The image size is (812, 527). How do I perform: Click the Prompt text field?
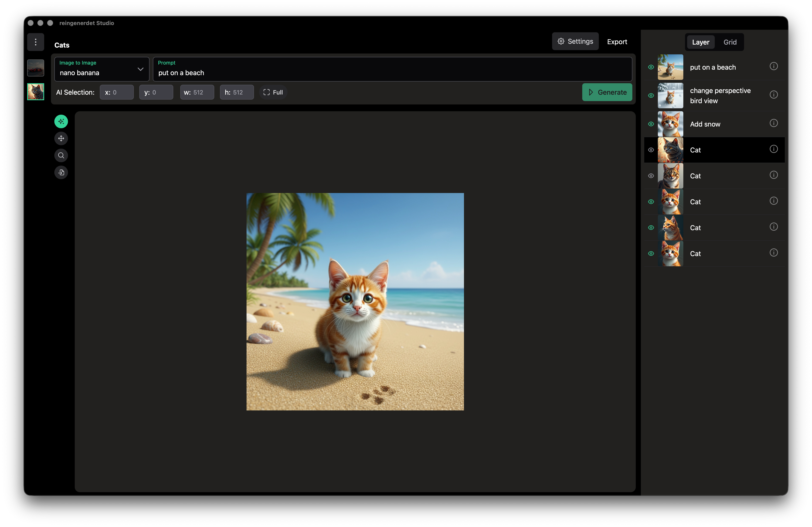[392, 73]
